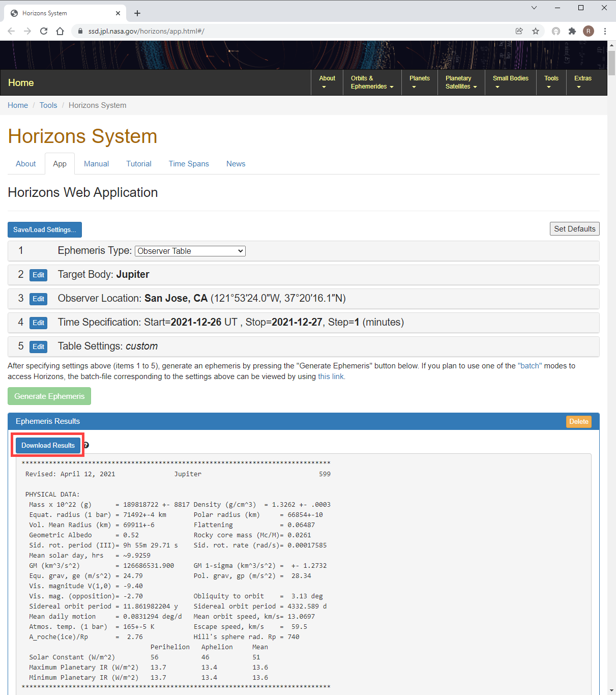Switch to the About tab
Screen dimensions: 616x695
(26, 164)
